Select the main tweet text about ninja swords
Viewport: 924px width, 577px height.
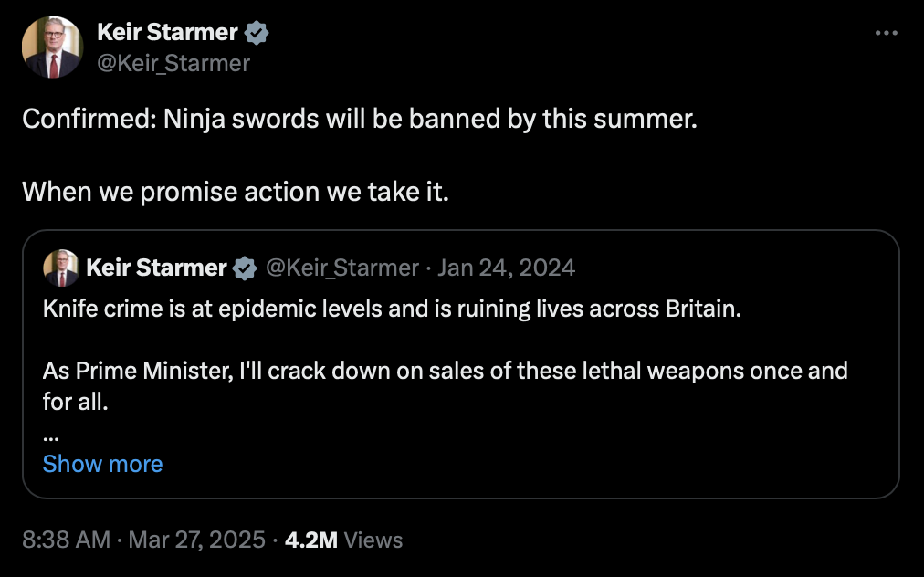click(359, 119)
